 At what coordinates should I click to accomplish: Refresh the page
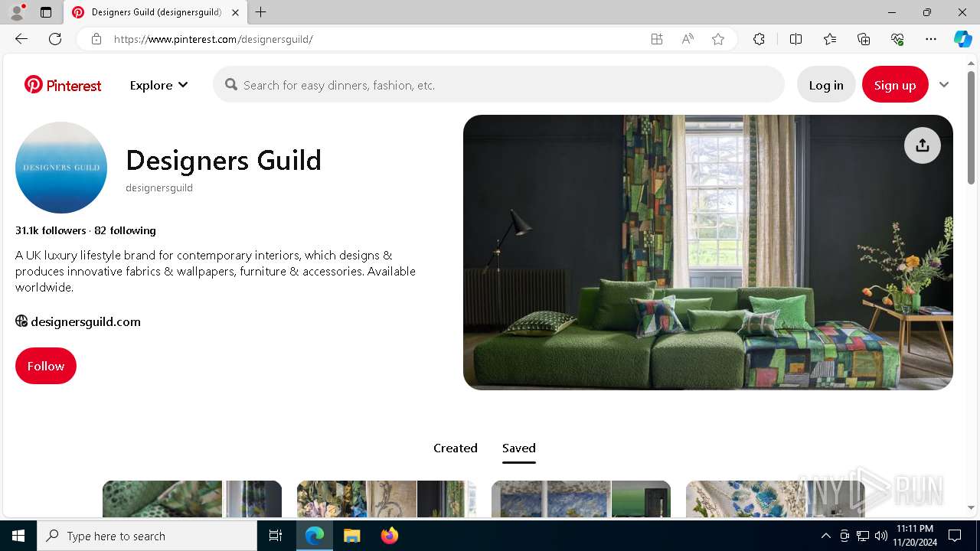click(55, 39)
